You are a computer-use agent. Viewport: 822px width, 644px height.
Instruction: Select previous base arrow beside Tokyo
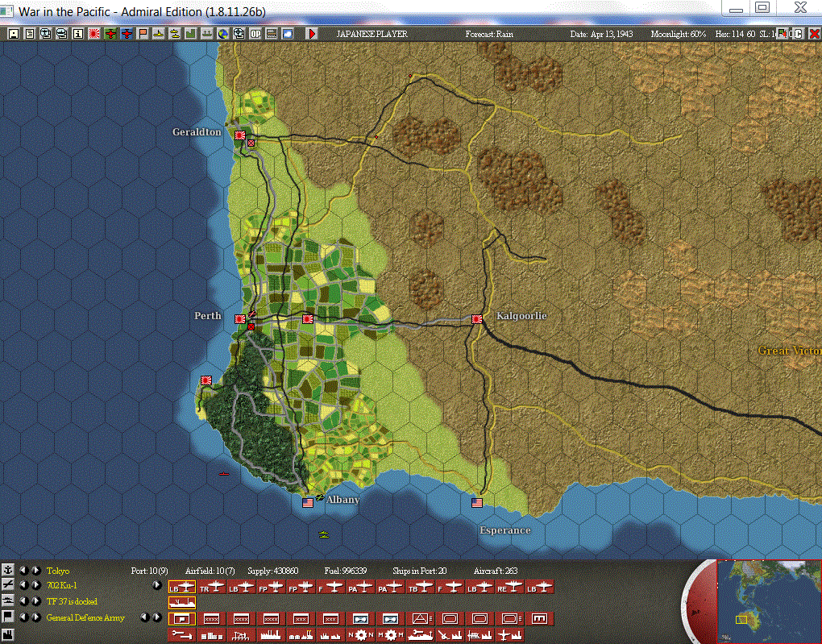click(23, 570)
